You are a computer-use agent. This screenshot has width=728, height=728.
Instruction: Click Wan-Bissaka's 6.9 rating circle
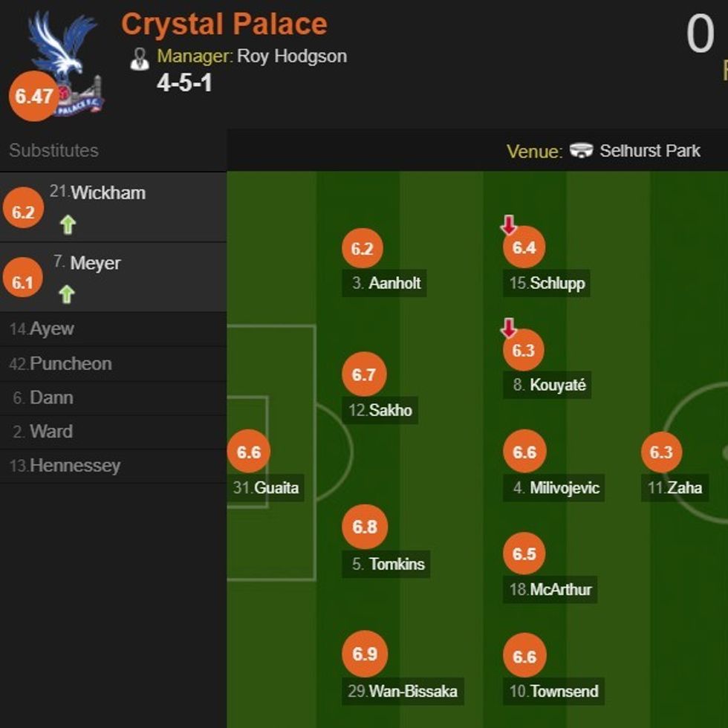(x=365, y=654)
